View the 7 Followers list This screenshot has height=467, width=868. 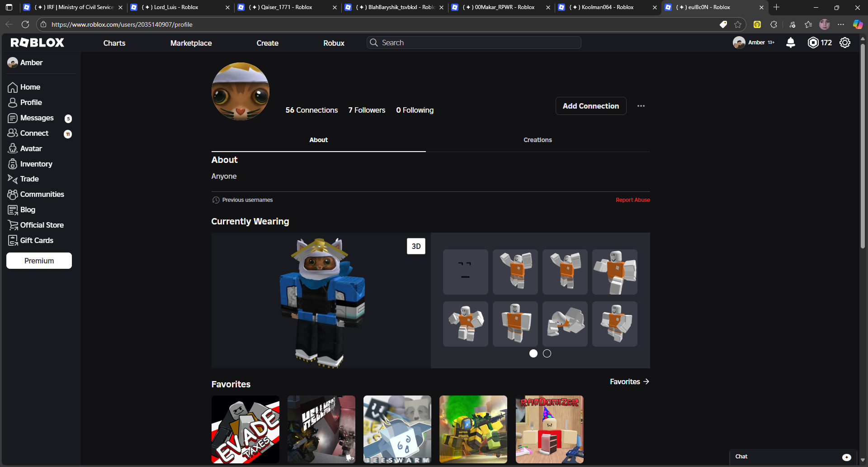tap(367, 110)
